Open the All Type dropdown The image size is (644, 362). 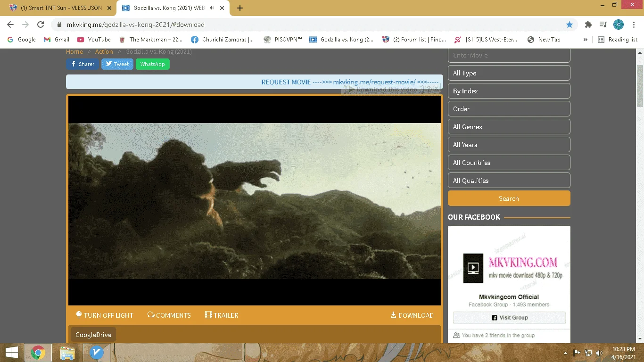coord(509,73)
